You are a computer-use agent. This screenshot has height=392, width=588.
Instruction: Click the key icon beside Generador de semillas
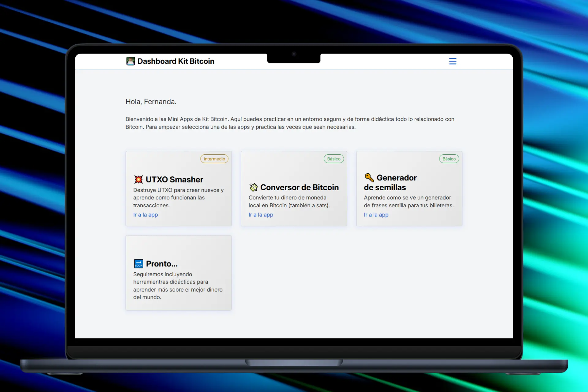pyautogui.click(x=369, y=178)
